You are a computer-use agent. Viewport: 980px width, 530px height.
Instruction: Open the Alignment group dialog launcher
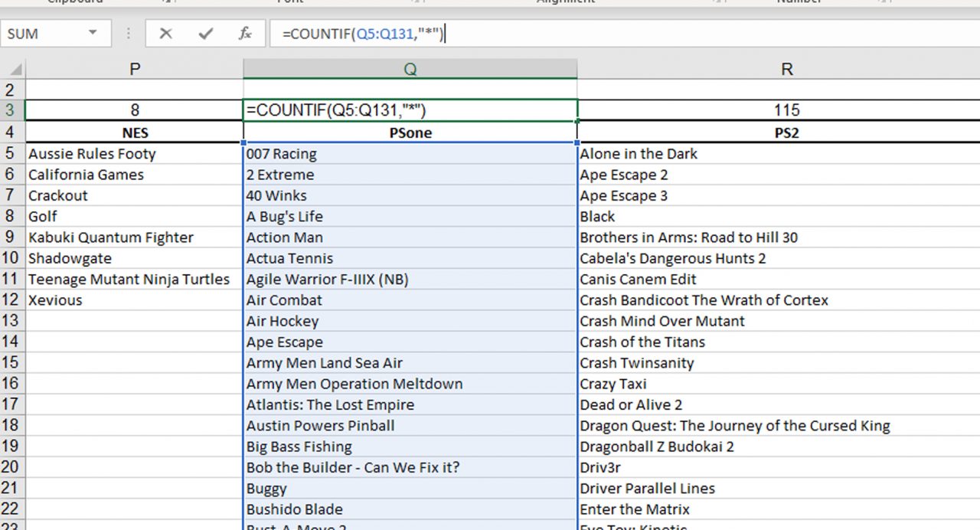[720, 2]
